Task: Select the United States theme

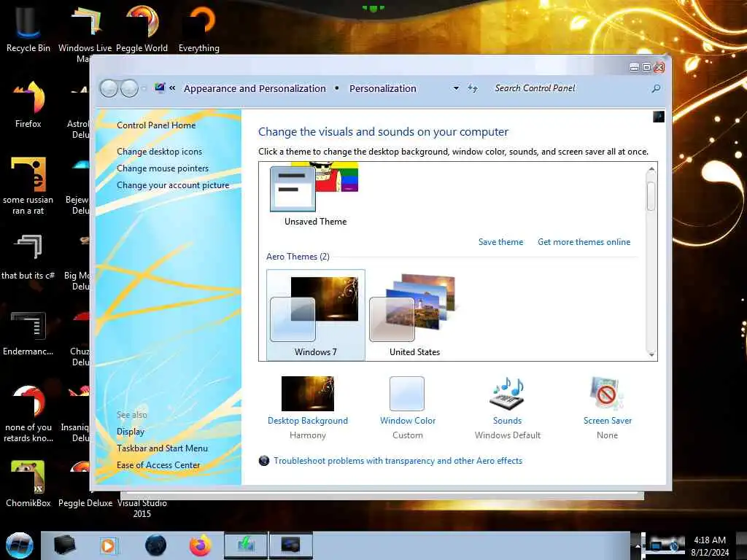Action: click(414, 314)
